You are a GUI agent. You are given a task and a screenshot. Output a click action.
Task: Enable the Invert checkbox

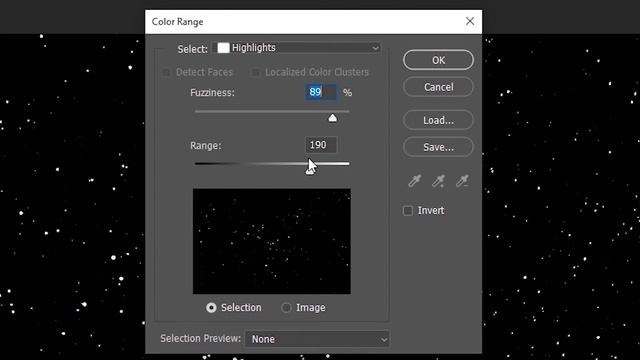[x=408, y=211]
